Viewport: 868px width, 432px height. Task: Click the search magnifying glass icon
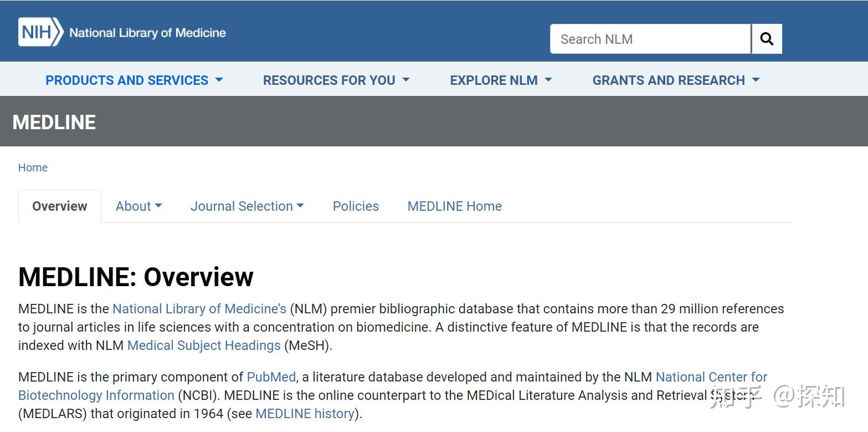pyautogui.click(x=767, y=39)
